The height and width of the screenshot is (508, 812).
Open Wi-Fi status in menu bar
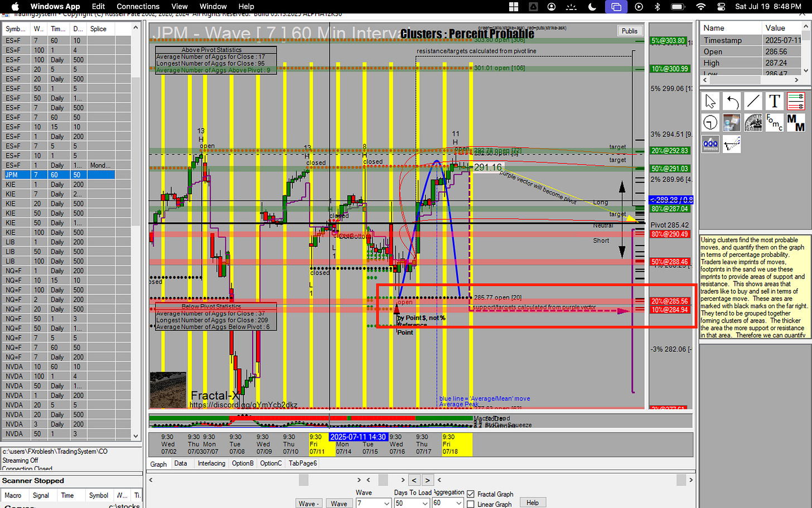[701, 7]
